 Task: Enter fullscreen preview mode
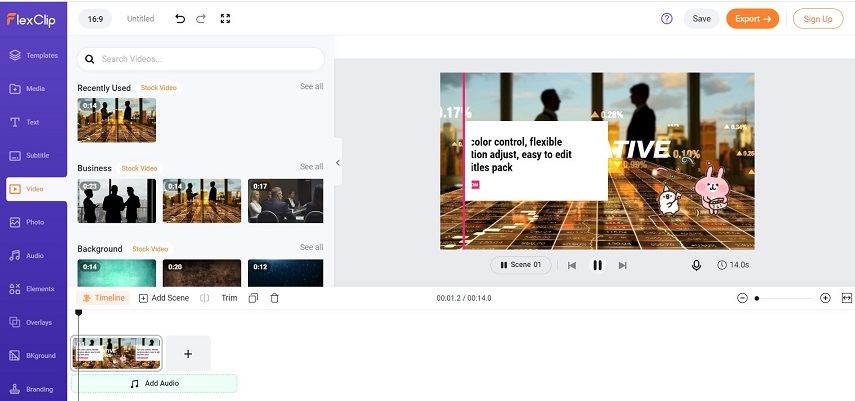pyautogui.click(x=225, y=19)
